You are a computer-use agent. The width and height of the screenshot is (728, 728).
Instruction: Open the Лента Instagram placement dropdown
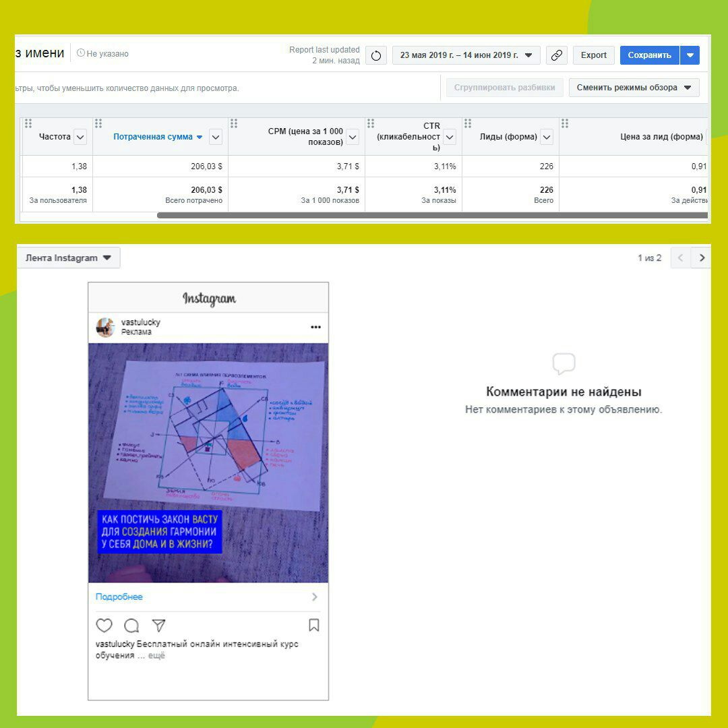coord(68,257)
